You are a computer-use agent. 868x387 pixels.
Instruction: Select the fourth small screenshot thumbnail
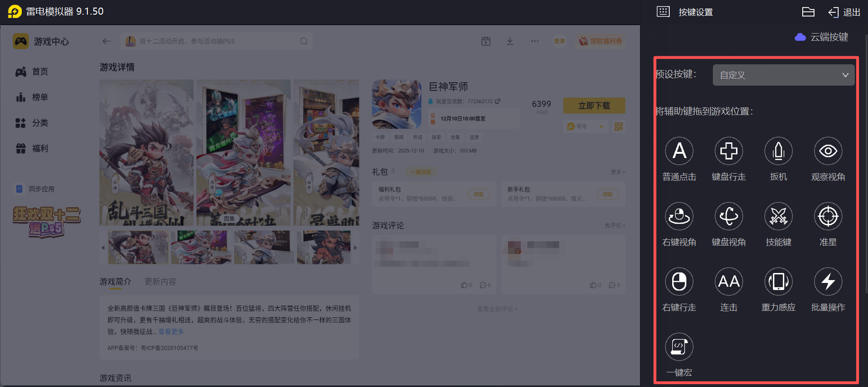(x=324, y=247)
